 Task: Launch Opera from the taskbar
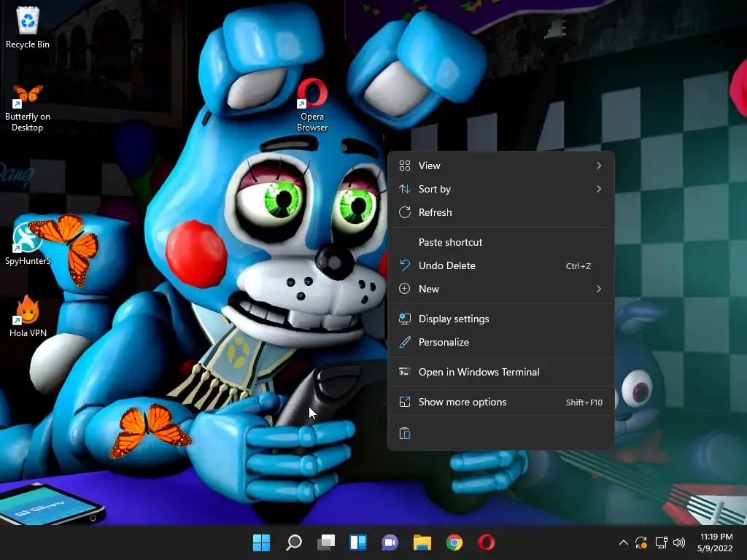(487, 542)
